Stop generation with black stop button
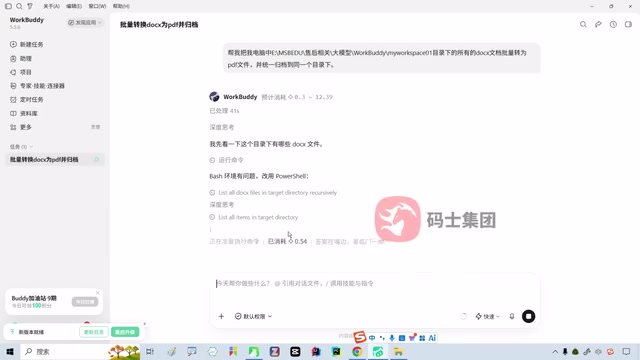Screen dimensions: 640x360 coord(529,316)
